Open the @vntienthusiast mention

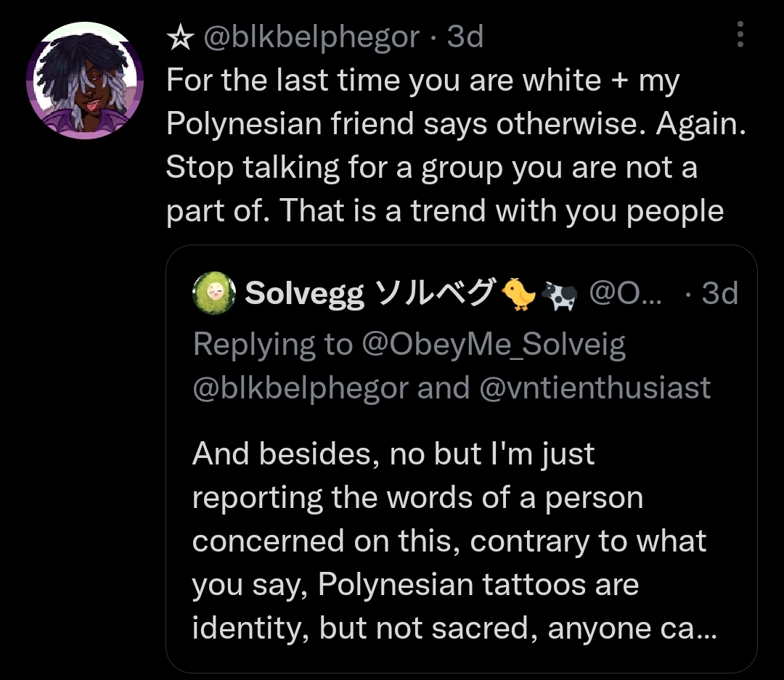595,388
